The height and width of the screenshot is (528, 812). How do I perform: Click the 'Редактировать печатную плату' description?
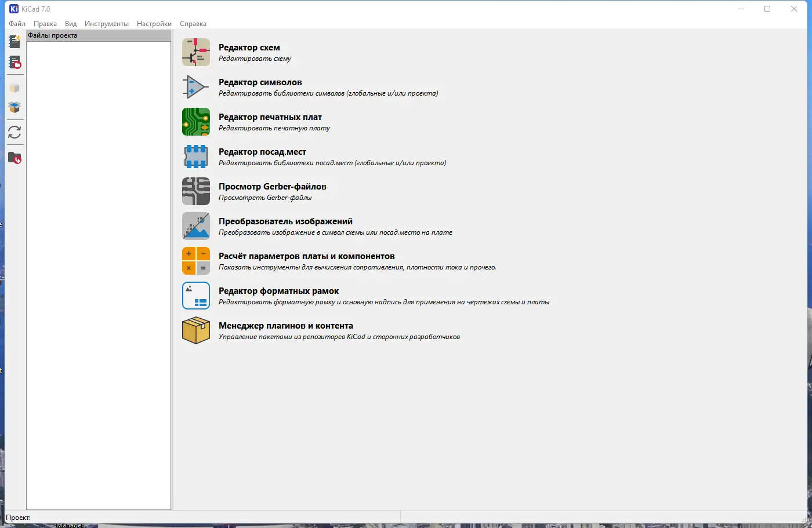point(274,128)
